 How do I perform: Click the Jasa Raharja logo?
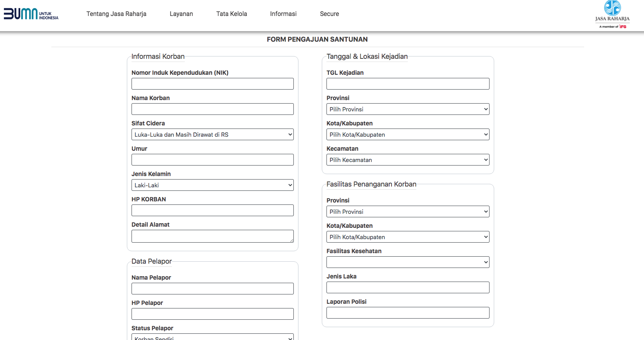(x=612, y=14)
